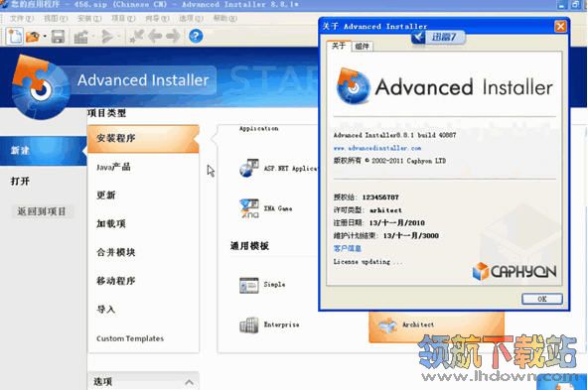Image resolution: width=588 pixels, height=390 pixels.
Task: Click the Open Project folder icon
Action: point(33,37)
